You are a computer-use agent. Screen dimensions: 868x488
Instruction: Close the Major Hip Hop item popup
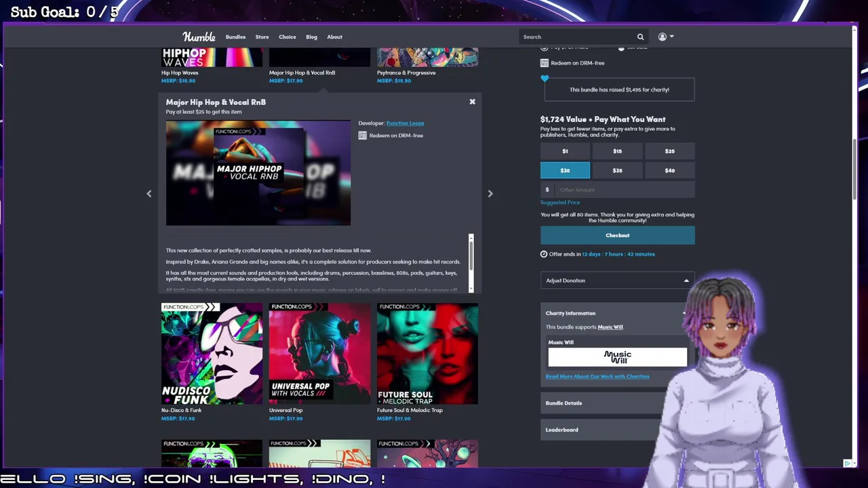pos(473,102)
